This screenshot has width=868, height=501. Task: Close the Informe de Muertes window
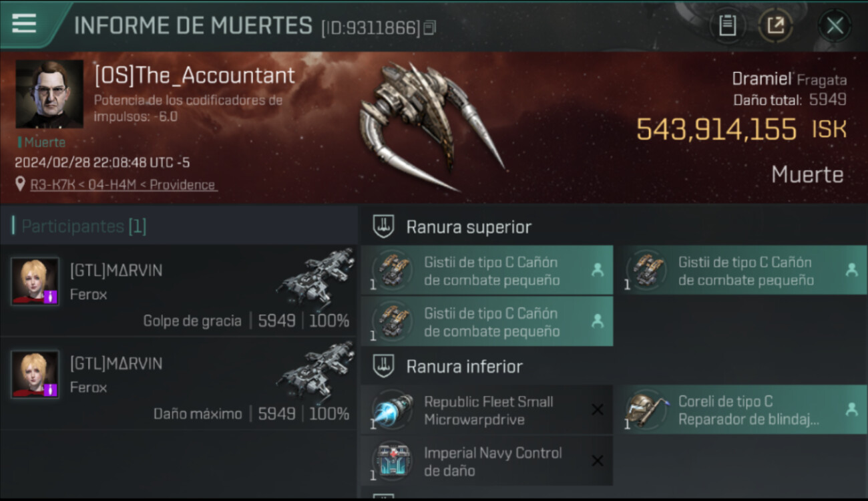834,26
